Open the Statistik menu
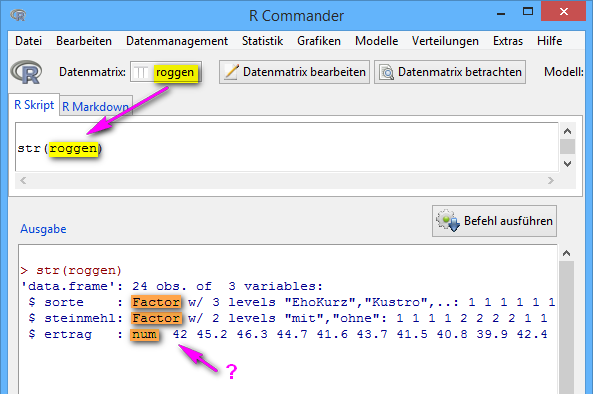 point(262,40)
